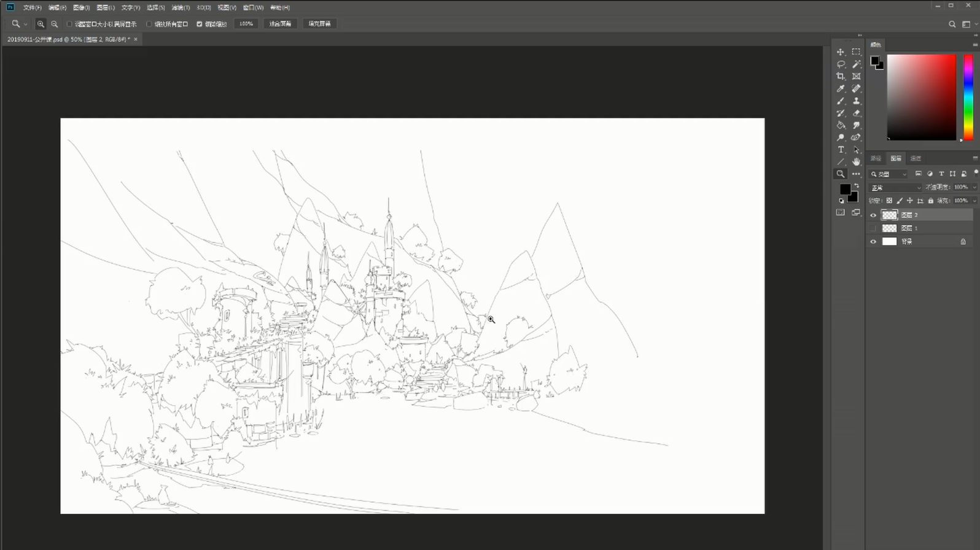Enable the Zoom All Windows checkbox

(x=149, y=24)
